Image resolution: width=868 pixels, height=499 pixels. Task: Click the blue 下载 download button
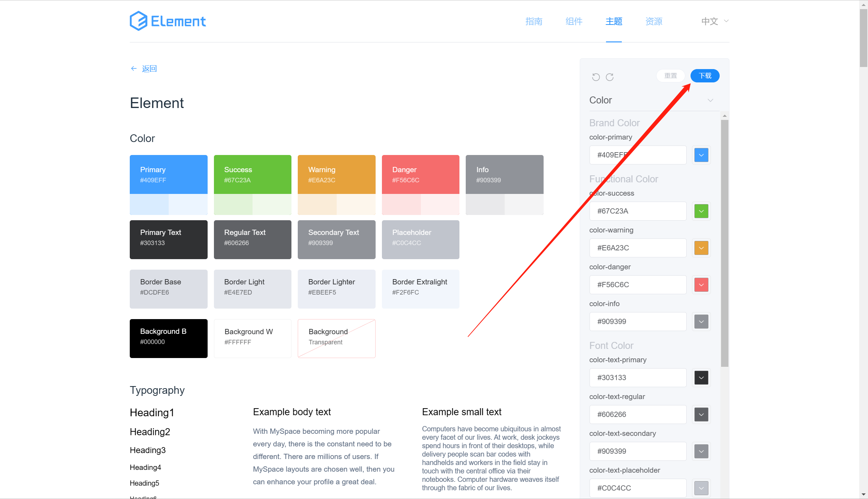pyautogui.click(x=705, y=76)
